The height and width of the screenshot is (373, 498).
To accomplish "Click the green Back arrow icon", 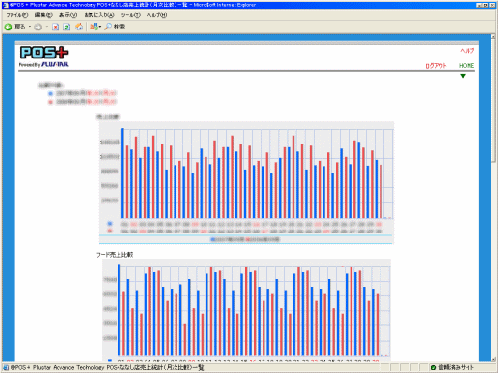I will 8,27.
